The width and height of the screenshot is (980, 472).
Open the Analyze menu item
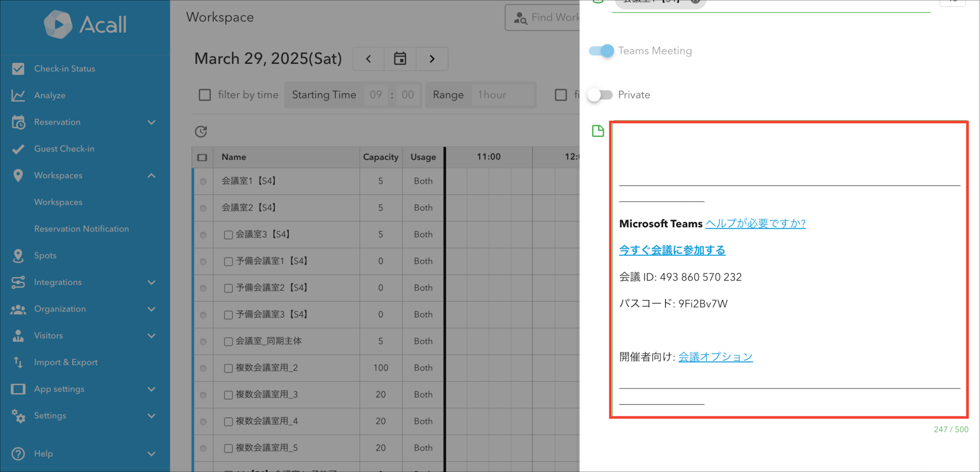click(50, 95)
